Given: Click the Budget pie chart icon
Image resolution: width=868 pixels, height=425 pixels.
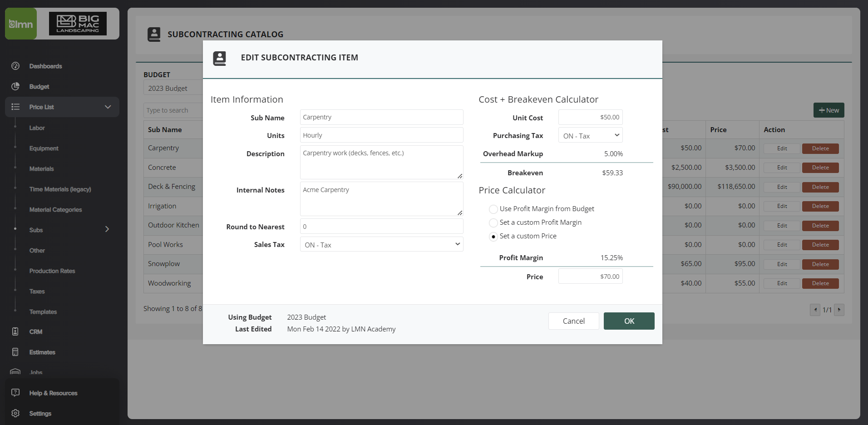Looking at the screenshot, I should click(x=15, y=86).
